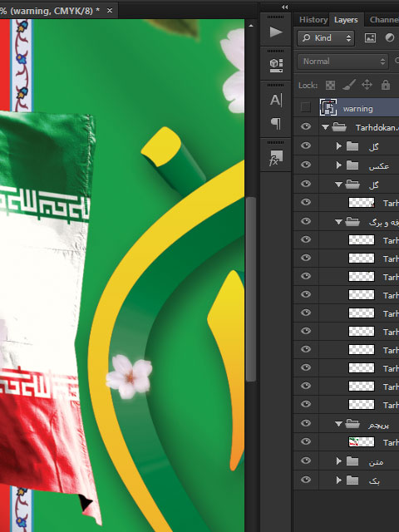Select the warning CMYK/8 document tab
This screenshot has height=532, width=399.
(51, 11)
